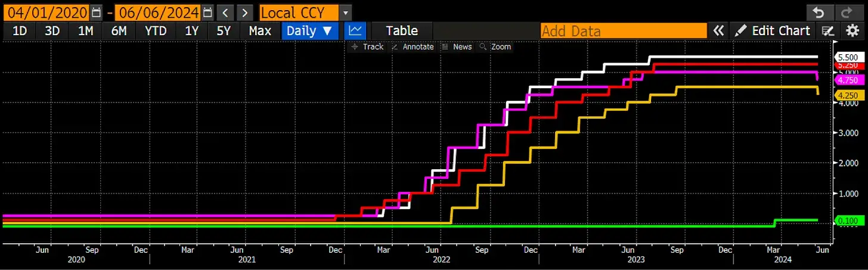Go to previous date range arrow

(x=224, y=12)
